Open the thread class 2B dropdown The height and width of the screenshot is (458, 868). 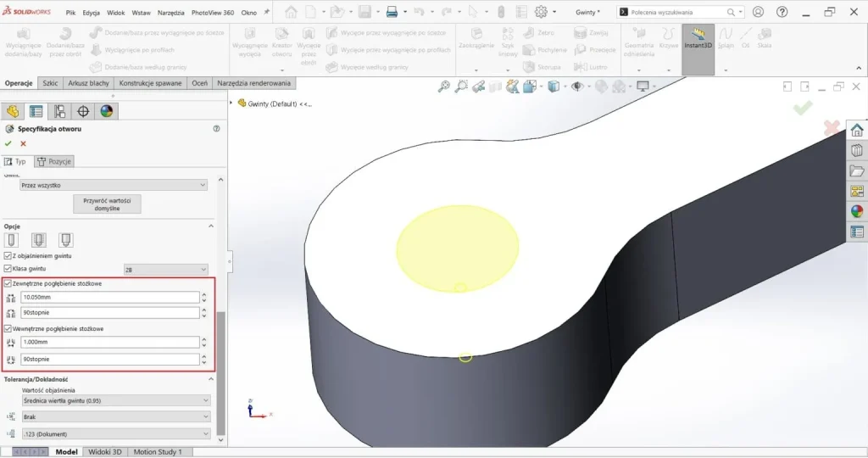165,270
